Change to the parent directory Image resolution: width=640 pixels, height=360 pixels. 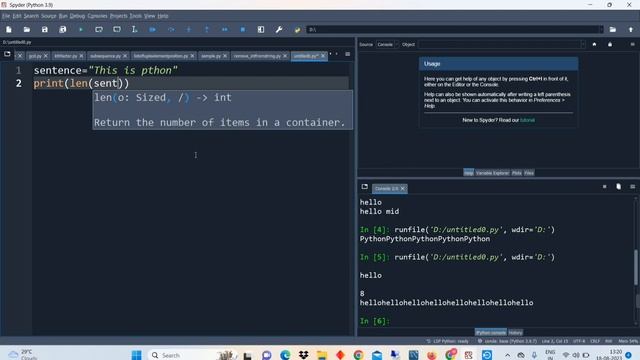pos(631,29)
